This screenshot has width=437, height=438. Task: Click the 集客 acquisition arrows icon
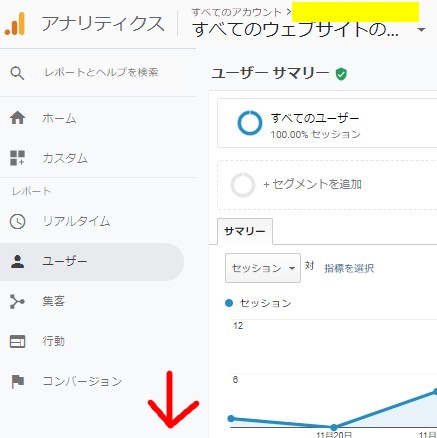click(17, 301)
